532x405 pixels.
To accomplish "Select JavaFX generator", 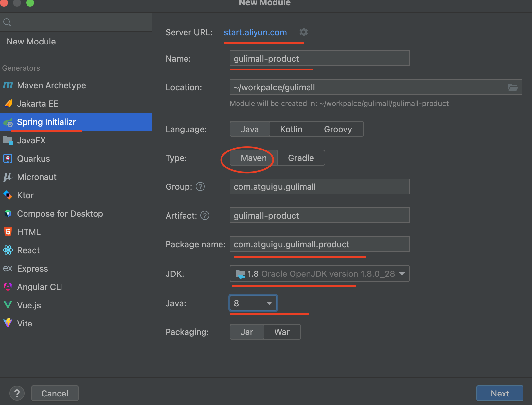I will pos(76,140).
